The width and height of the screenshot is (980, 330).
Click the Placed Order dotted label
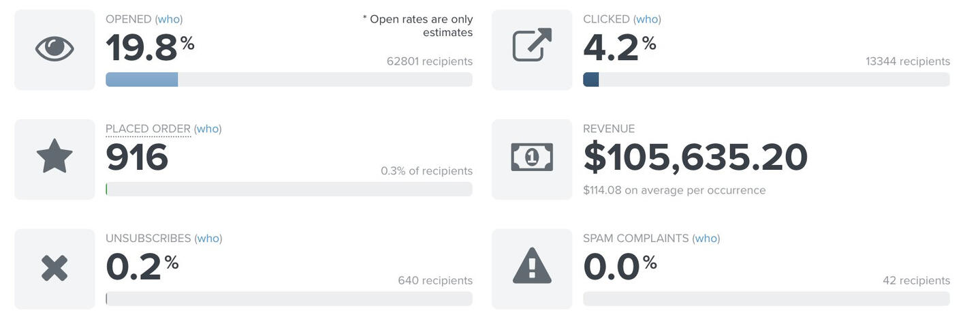coord(148,128)
